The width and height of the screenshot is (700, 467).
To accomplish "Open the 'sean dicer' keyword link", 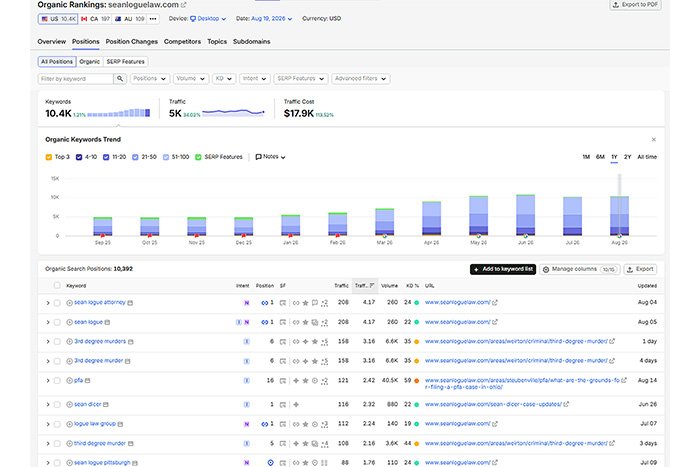I will click(88, 404).
